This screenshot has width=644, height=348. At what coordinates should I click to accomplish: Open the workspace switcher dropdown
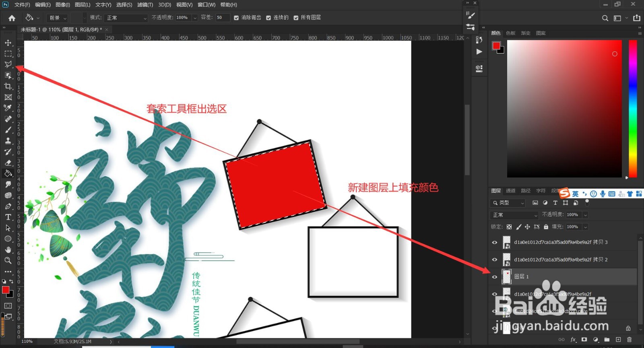coord(620,18)
